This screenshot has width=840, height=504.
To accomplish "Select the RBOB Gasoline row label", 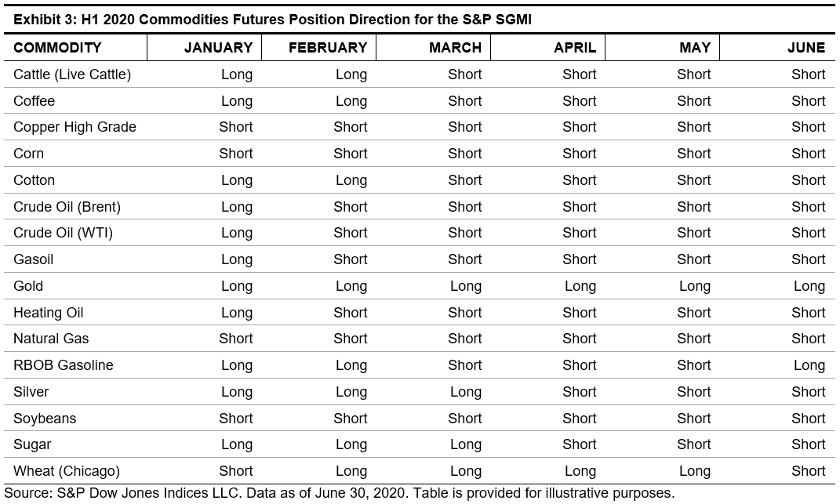I will coord(64,365).
